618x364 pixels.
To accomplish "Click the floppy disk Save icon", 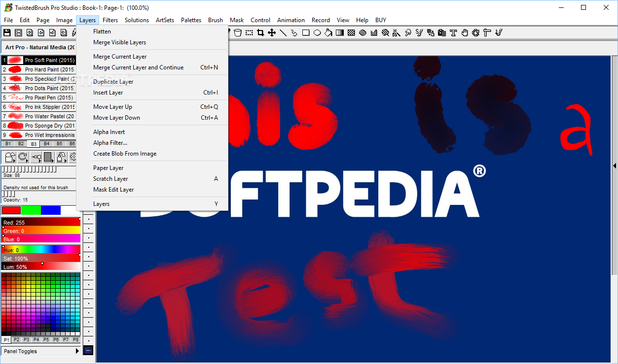I will pos(7,33).
